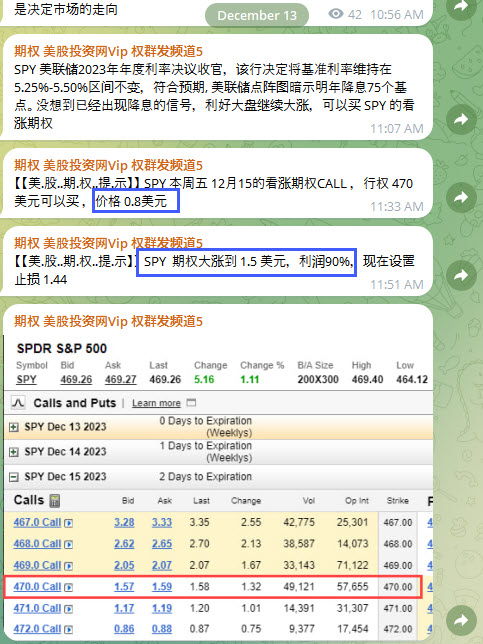Forward the 11:51 AM stop-loss message
Screen dimensions: 483x644
pos(461,275)
